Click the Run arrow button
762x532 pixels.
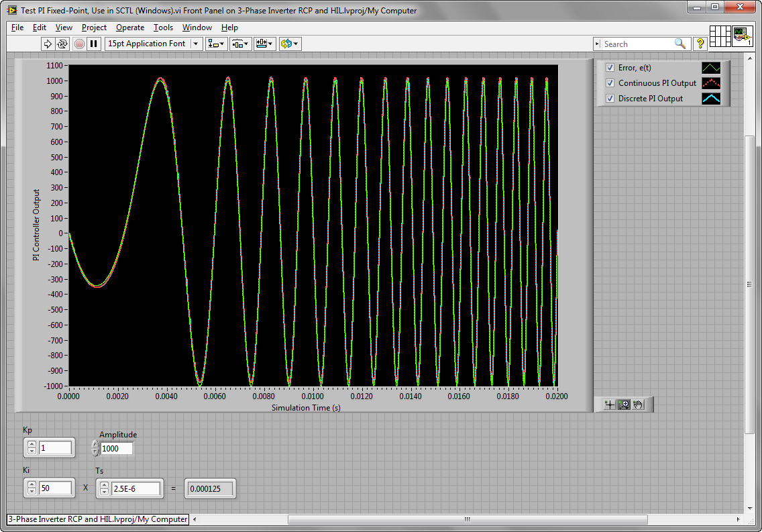pos(47,44)
